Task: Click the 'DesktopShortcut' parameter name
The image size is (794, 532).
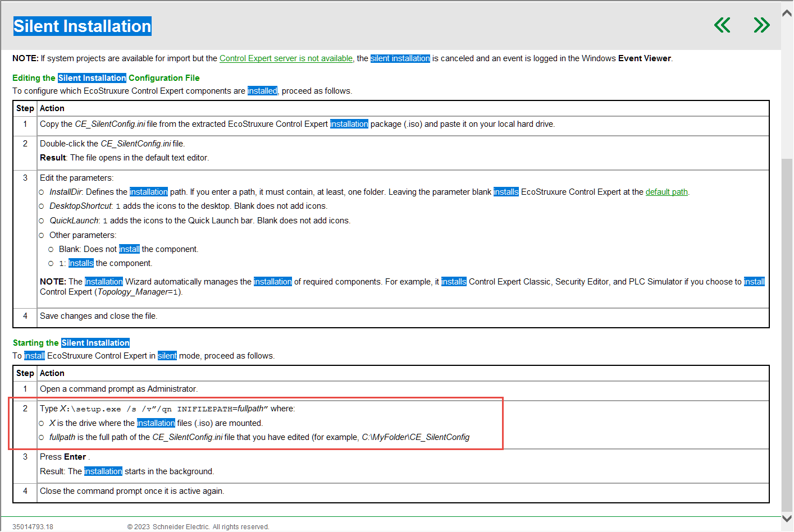Action: coord(80,206)
